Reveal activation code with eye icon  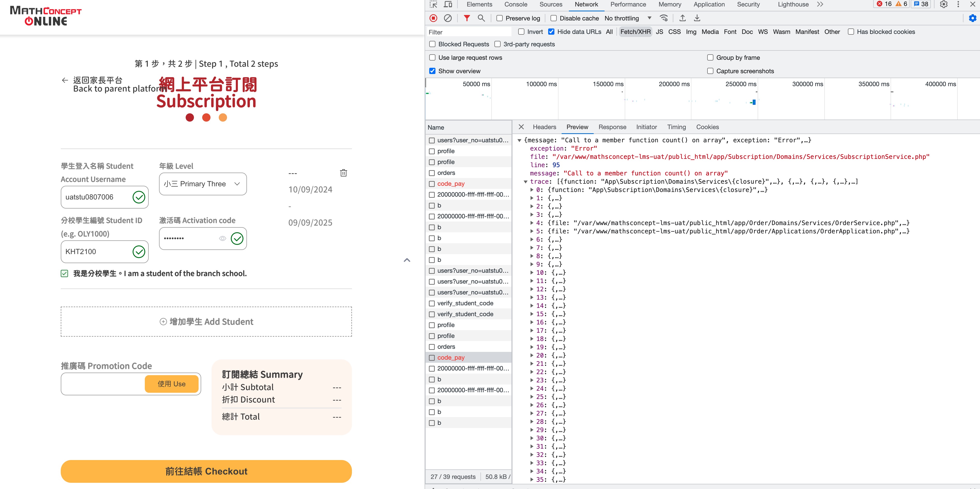[x=223, y=239]
